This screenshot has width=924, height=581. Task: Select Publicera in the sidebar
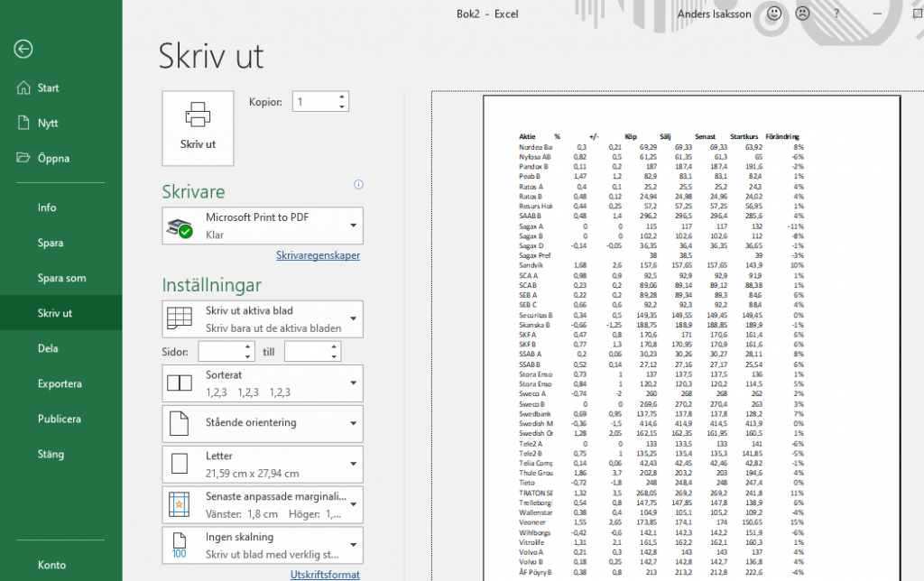point(61,419)
